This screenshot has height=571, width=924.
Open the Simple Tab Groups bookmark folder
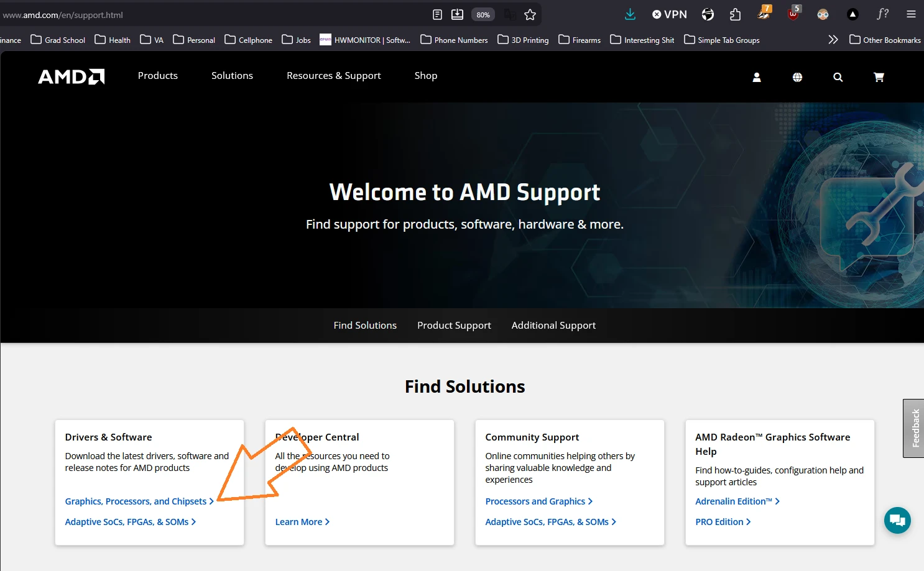coord(721,40)
